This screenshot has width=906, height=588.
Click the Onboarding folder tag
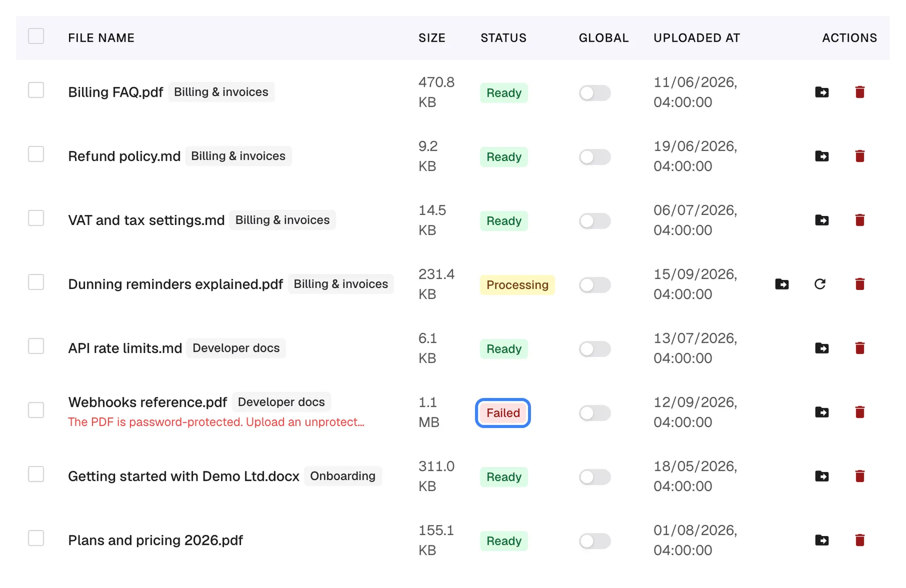pos(343,476)
